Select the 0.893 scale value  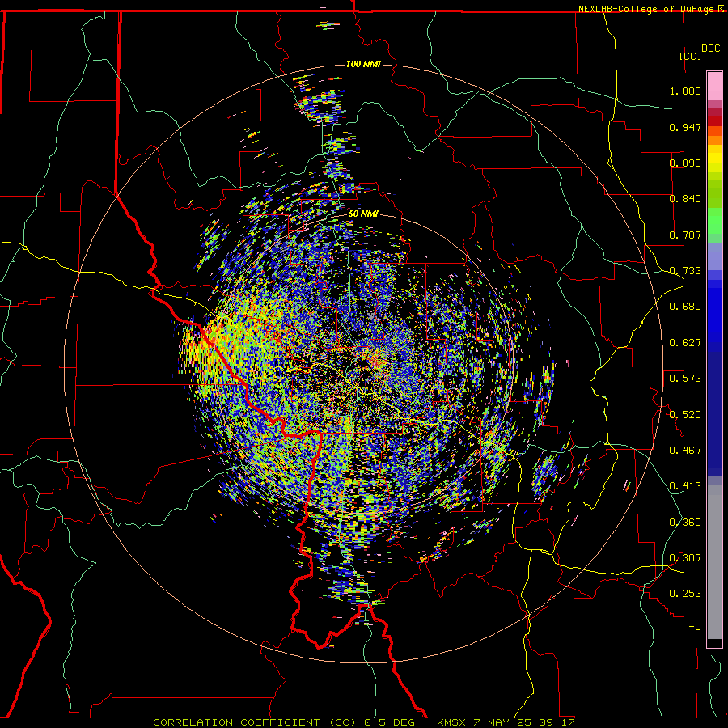[685, 163]
